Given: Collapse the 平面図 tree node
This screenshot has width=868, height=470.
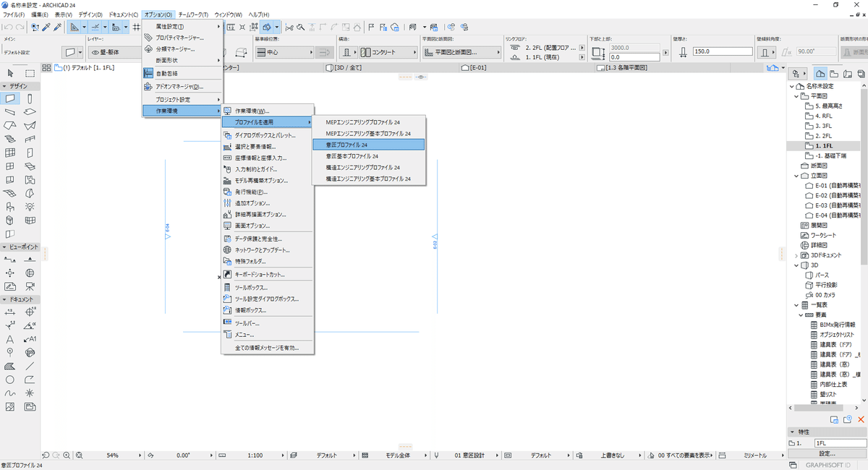Looking at the screenshot, I should click(x=796, y=95).
